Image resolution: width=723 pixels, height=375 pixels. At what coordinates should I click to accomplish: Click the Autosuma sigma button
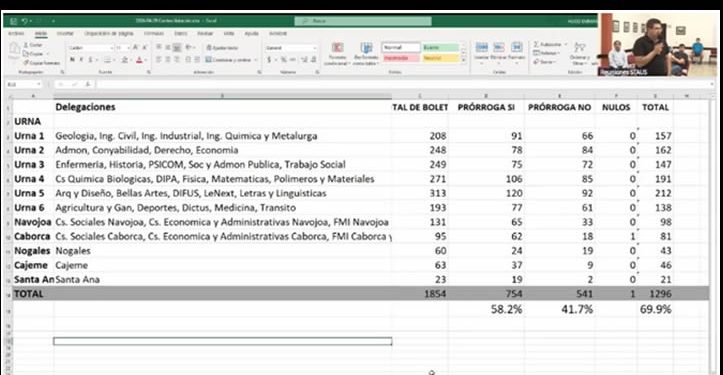coord(548,45)
